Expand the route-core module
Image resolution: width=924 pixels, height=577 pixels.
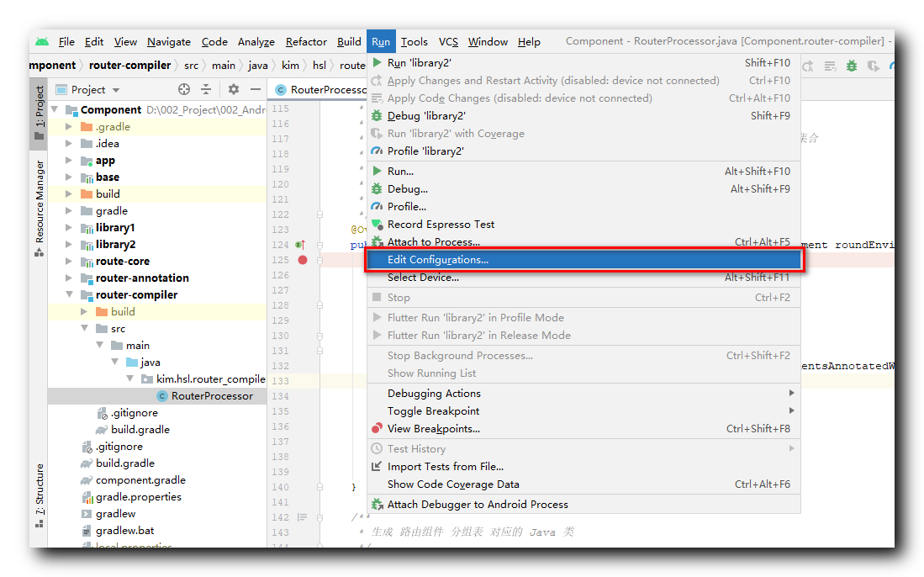69,261
